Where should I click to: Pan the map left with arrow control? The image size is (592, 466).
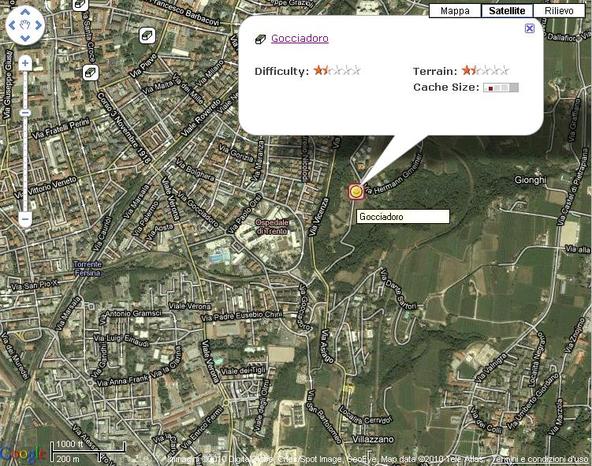pyautogui.click(x=12, y=25)
